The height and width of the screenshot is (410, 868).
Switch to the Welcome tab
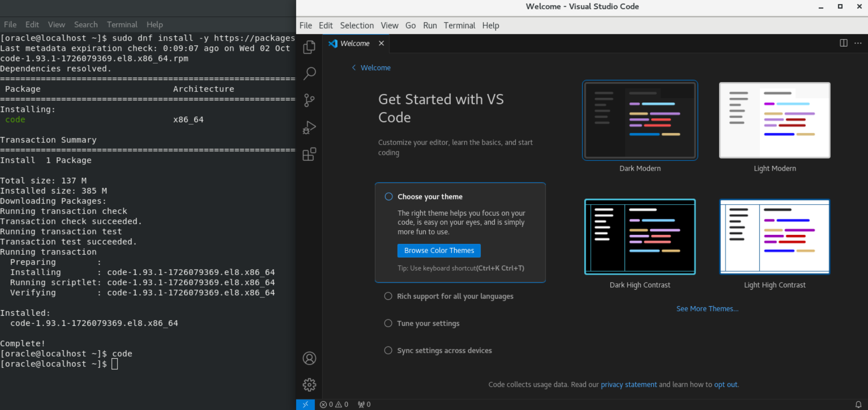click(355, 43)
